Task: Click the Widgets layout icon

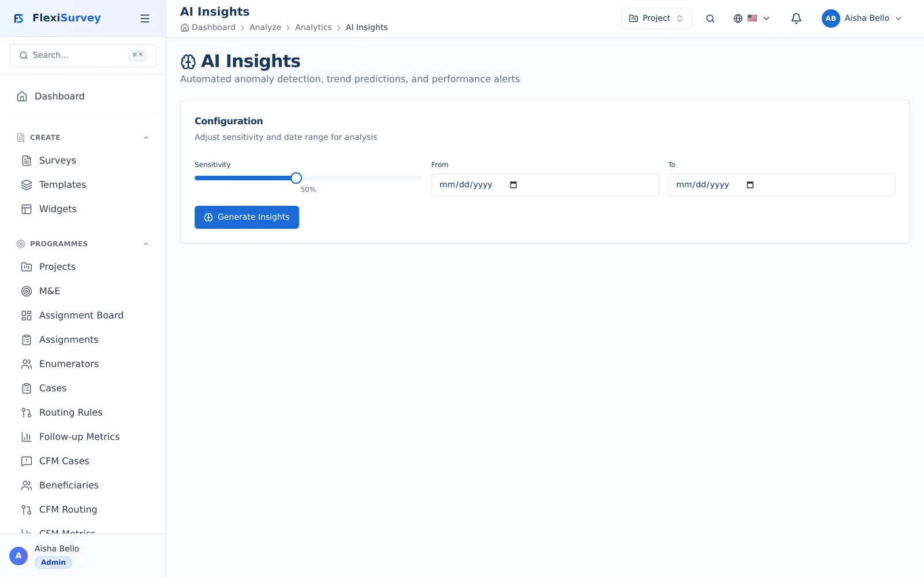Action: (27, 209)
